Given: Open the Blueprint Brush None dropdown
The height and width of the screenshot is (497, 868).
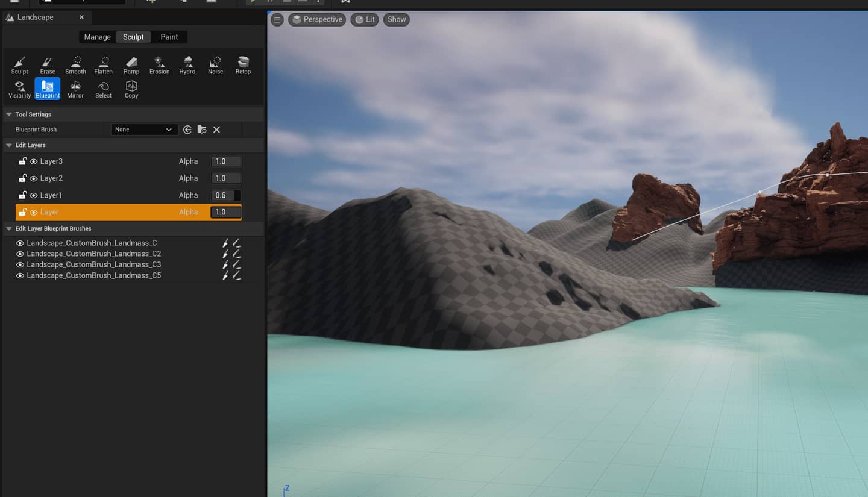Looking at the screenshot, I should coord(144,130).
